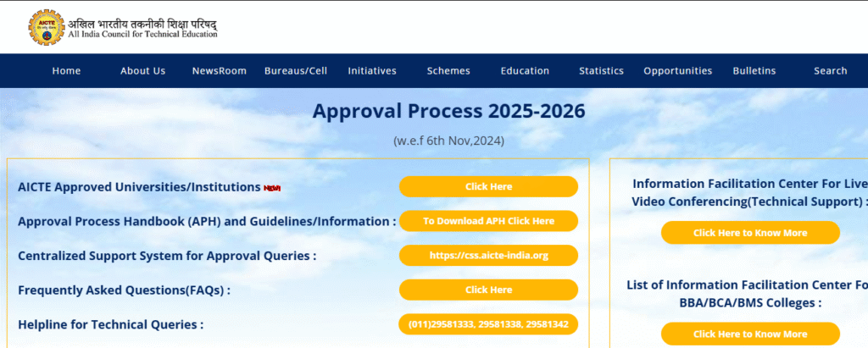Open the Home menu item
868x348 pixels.
[x=66, y=71]
